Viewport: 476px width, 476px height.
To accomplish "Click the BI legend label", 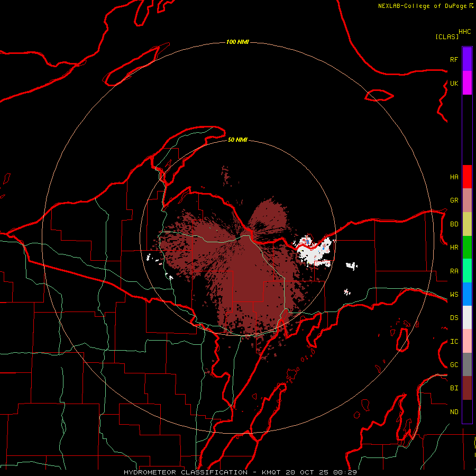I will [x=454, y=388].
